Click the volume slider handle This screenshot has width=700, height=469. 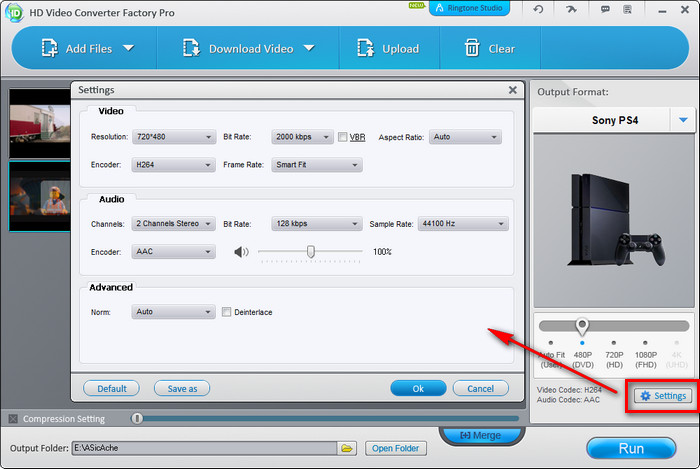tap(311, 252)
